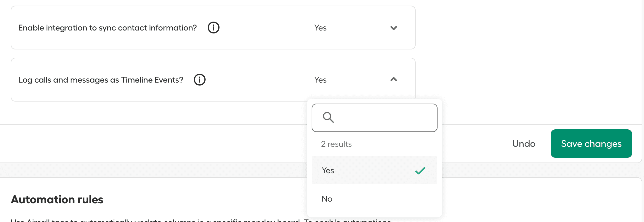This screenshot has height=222, width=644.
Task: Click info icon beside sync contact information
Action: pos(213,28)
